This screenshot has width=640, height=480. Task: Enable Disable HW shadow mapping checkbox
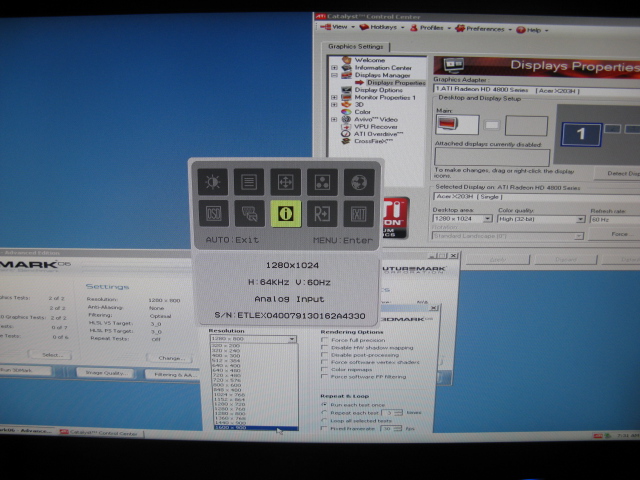[324, 347]
